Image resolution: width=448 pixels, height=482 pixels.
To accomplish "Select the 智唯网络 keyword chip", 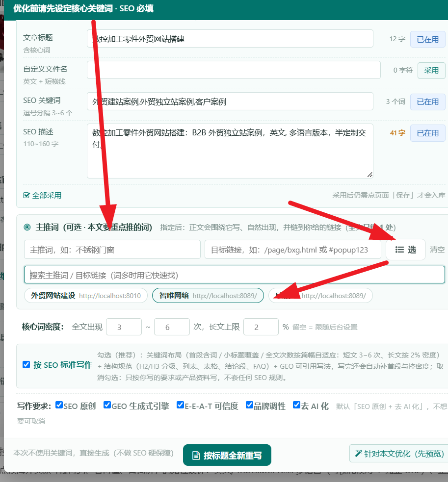I will pos(208,296).
